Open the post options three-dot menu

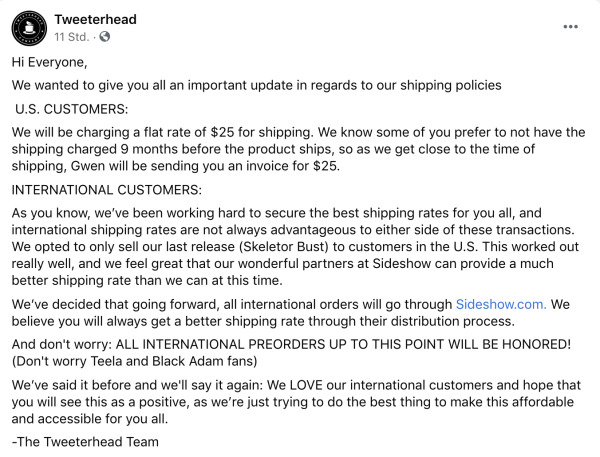(x=570, y=27)
